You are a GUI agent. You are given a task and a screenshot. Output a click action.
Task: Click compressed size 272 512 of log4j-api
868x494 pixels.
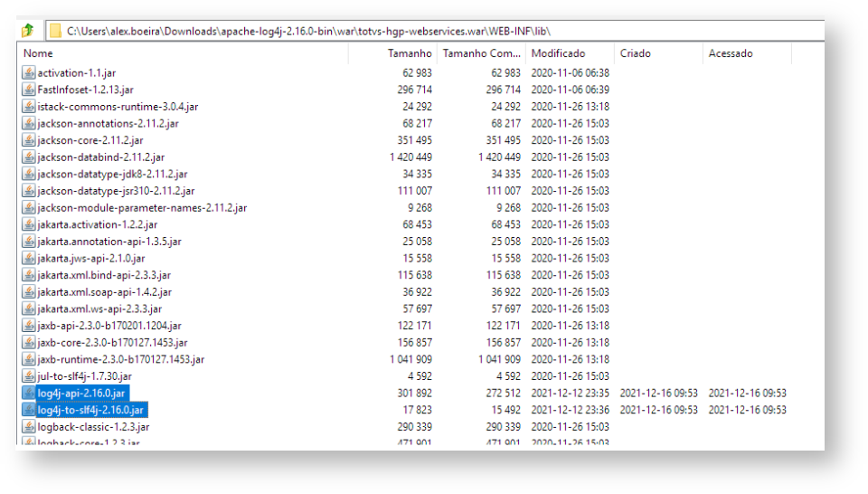pos(504,394)
